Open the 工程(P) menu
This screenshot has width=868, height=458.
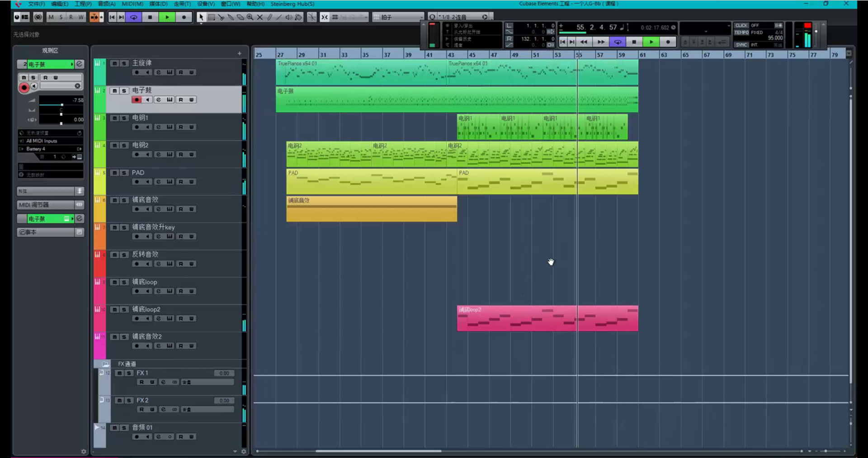[x=83, y=4]
